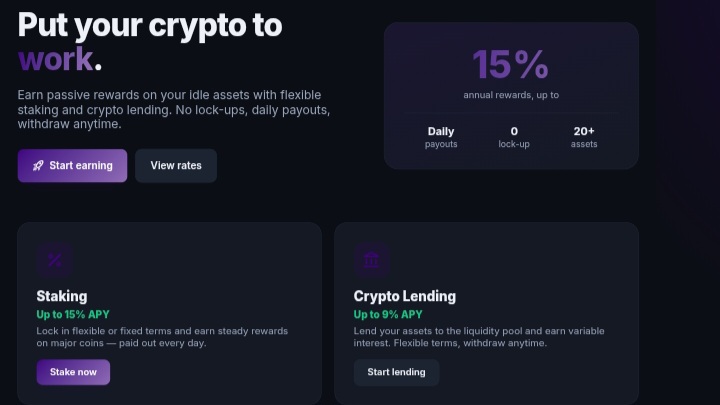Click the Staking description about fixed terms
This screenshot has width=720, height=405.
click(x=162, y=337)
